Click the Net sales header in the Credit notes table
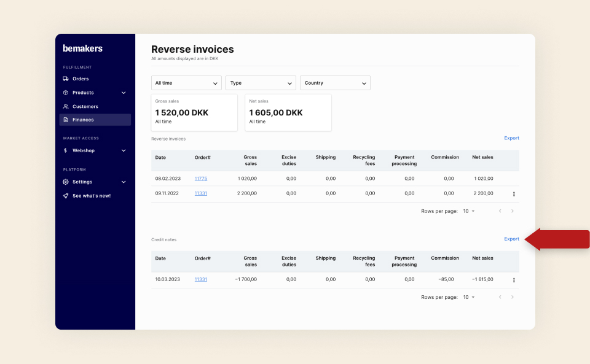Image resolution: width=590 pixels, height=364 pixels. (x=482, y=258)
